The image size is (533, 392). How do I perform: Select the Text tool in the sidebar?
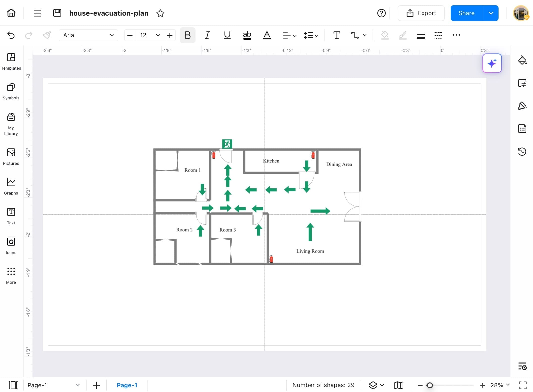point(11,216)
